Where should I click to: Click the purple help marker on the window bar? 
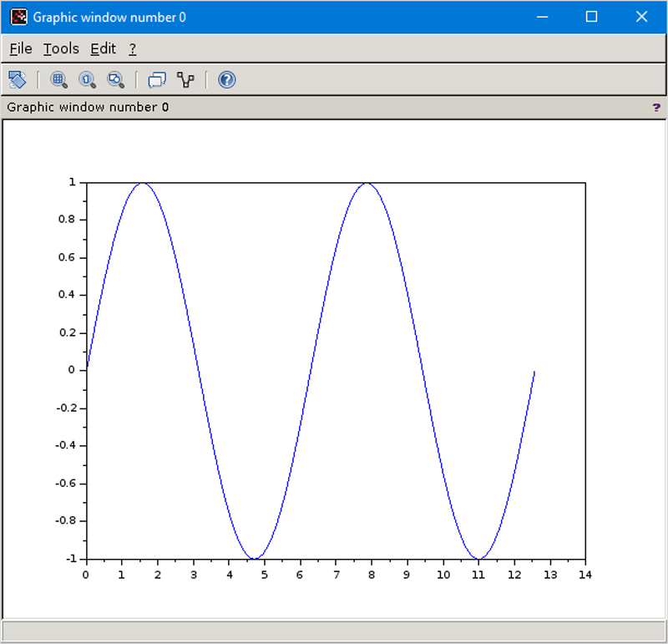(x=656, y=107)
